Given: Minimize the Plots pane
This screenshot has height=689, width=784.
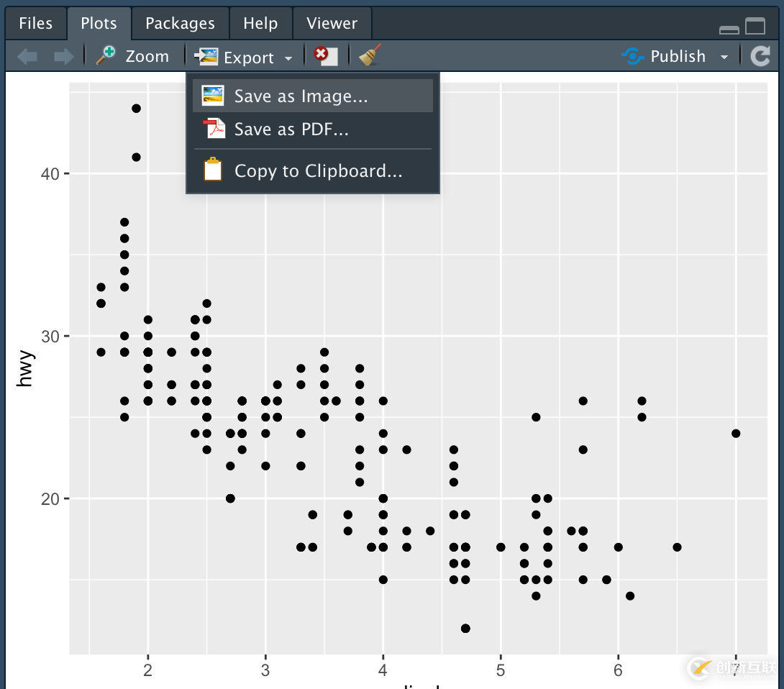Looking at the screenshot, I should click(729, 29).
